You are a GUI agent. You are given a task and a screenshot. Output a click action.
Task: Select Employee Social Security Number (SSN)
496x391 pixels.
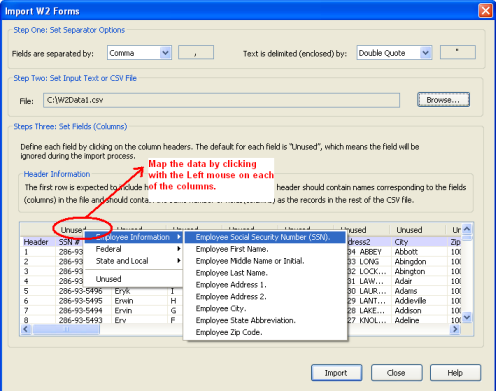pyautogui.click(x=265, y=237)
